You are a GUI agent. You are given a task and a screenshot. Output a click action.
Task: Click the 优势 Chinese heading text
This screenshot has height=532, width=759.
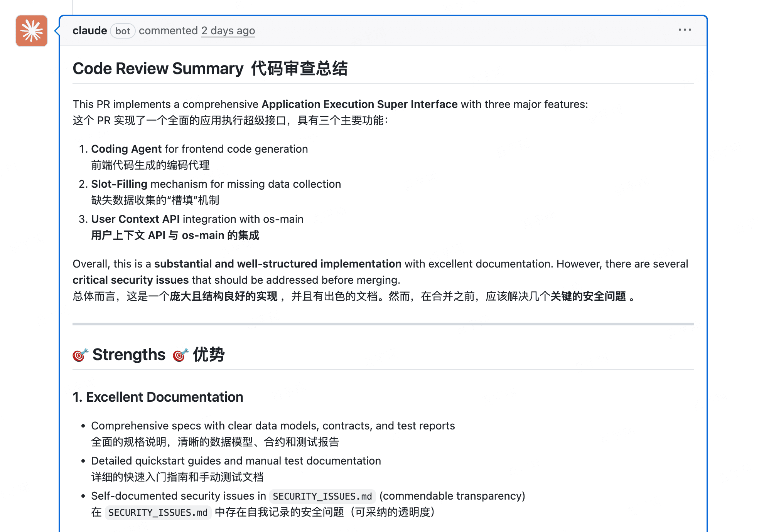pos(209,355)
